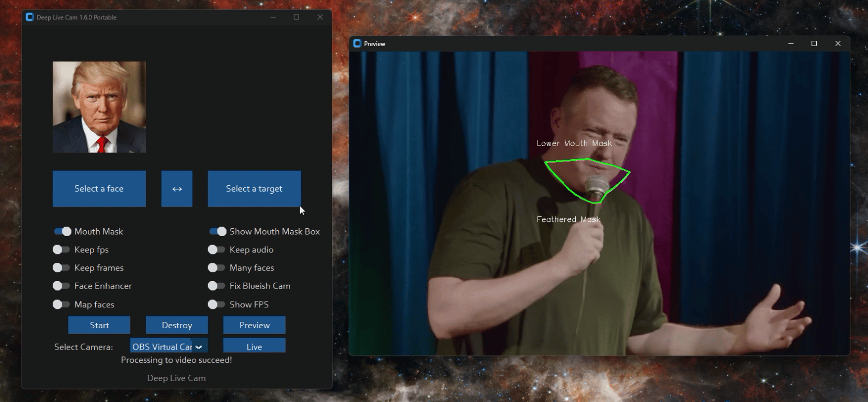Enable Show FPS toggle
The height and width of the screenshot is (402, 868).
pos(216,304)
